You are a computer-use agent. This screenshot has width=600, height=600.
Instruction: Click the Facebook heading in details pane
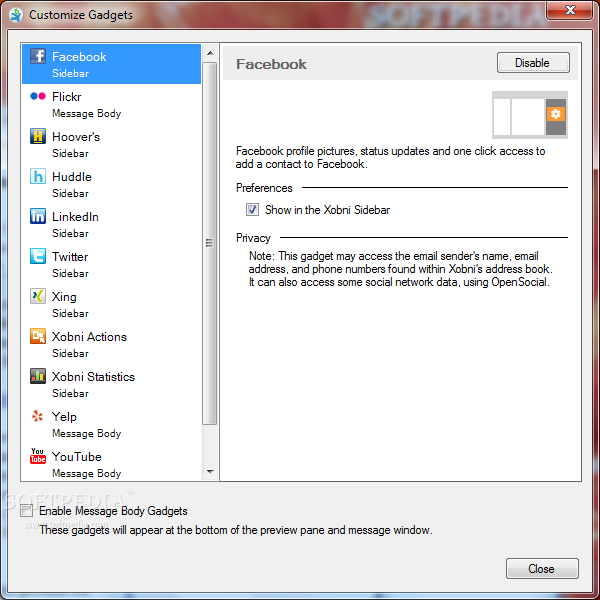click(x=271, y=64)
